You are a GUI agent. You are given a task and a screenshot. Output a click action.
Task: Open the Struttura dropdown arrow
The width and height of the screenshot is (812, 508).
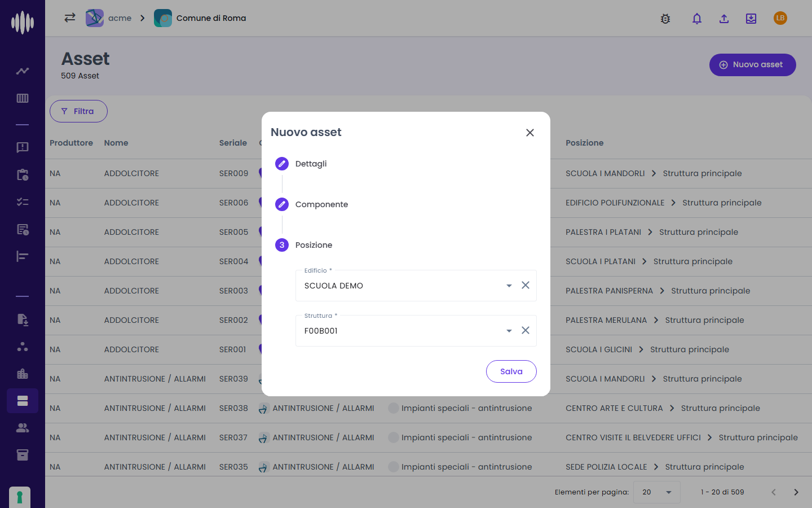pos(509,331)
